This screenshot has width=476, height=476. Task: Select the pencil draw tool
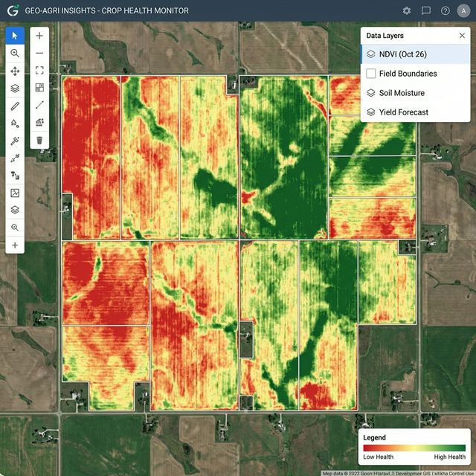(15, 106)
